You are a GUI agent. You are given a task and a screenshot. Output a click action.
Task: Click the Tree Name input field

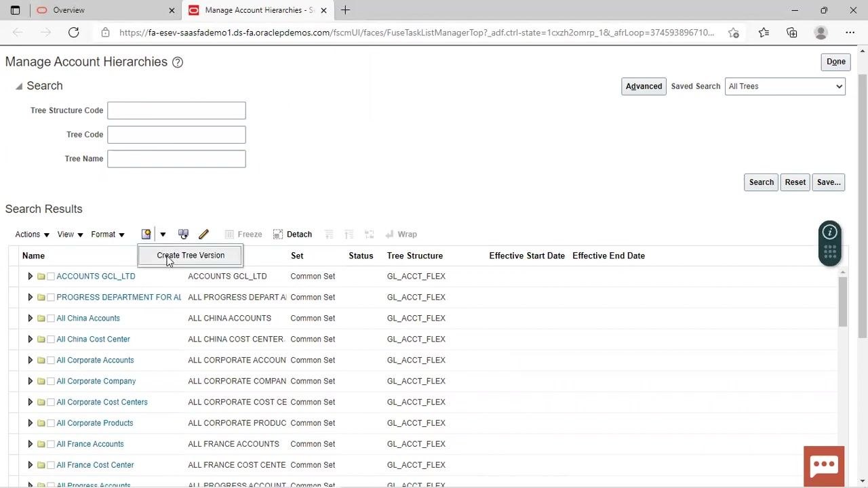(x=176, y=159)
